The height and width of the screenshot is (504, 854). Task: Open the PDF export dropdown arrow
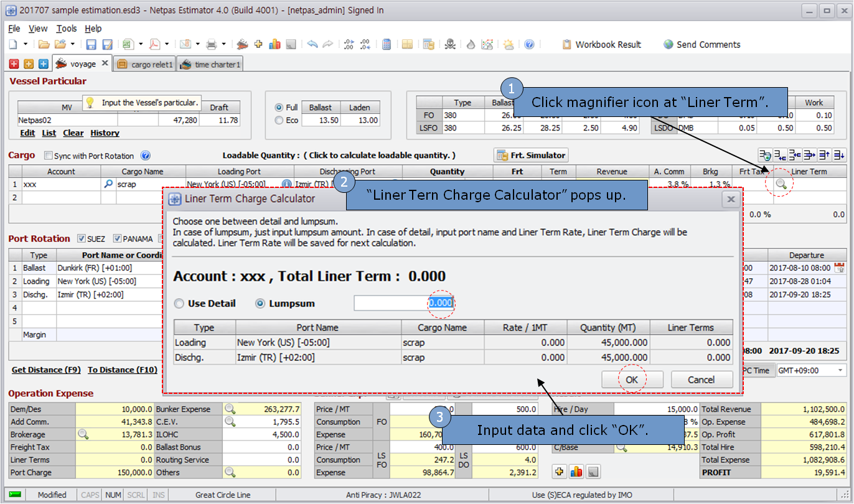(167, 44)
